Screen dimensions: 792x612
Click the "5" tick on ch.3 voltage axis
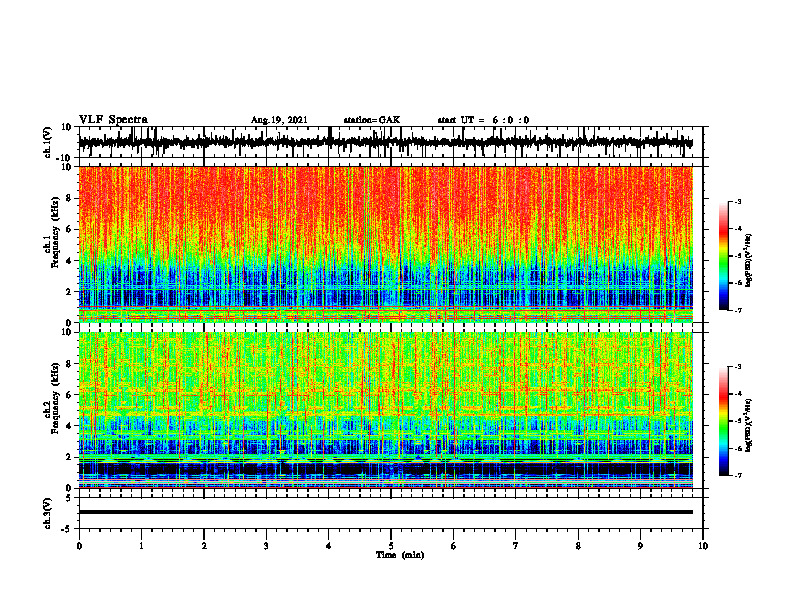(69, 498)
